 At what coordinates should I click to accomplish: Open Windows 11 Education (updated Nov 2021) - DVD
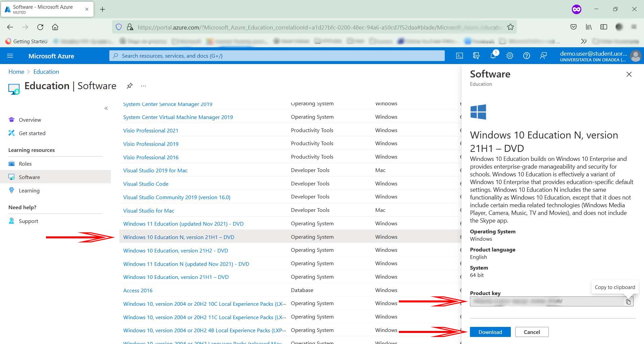click(x=183, y=224)
